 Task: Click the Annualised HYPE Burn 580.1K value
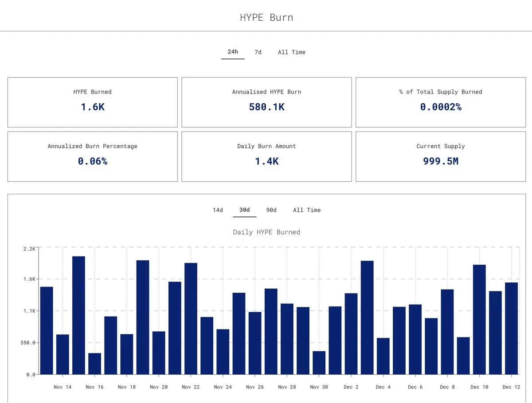266,107
